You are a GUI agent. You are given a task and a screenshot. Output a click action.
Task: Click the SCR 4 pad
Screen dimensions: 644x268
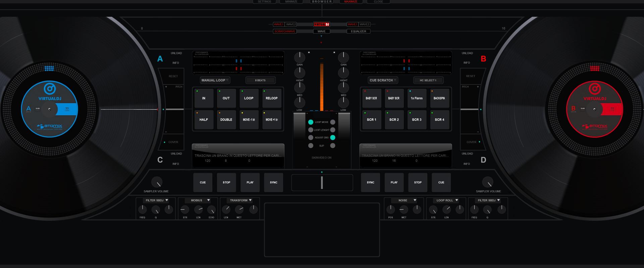click(439, 120)
